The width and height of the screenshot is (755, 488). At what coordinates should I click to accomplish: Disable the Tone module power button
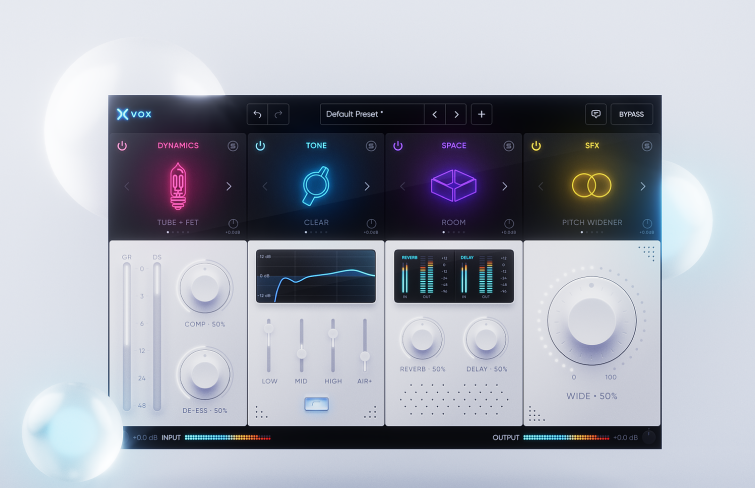point(260,146)
